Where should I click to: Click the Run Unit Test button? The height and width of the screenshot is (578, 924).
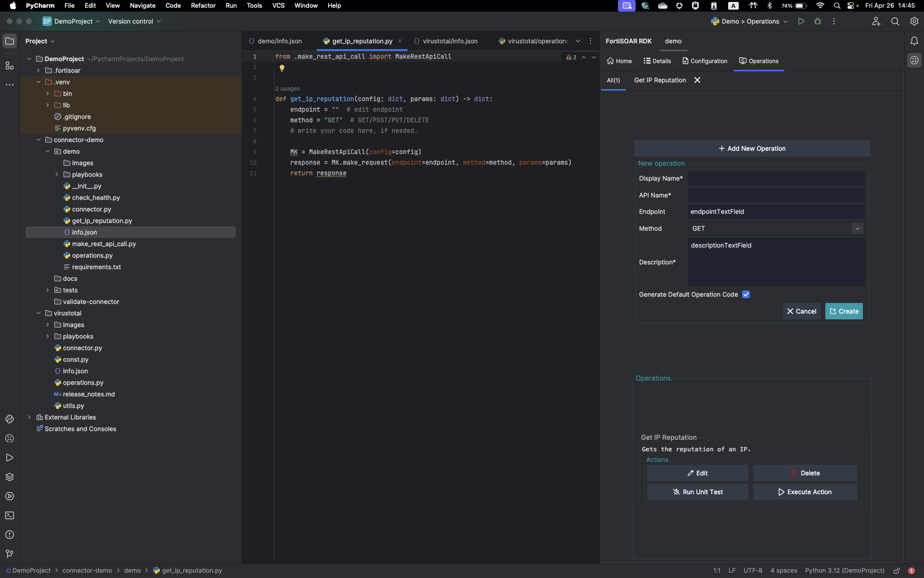[x=697, y=492]
